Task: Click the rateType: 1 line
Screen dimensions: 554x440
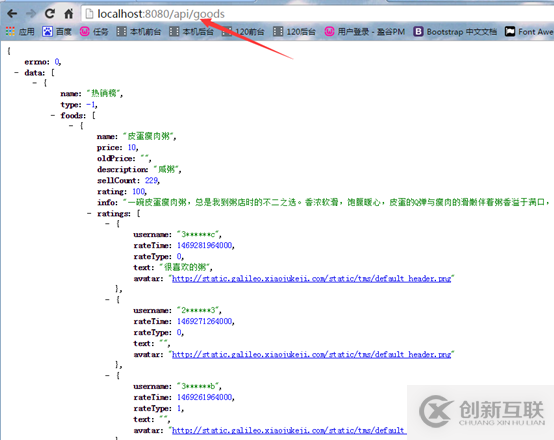Action: [158, 408]
